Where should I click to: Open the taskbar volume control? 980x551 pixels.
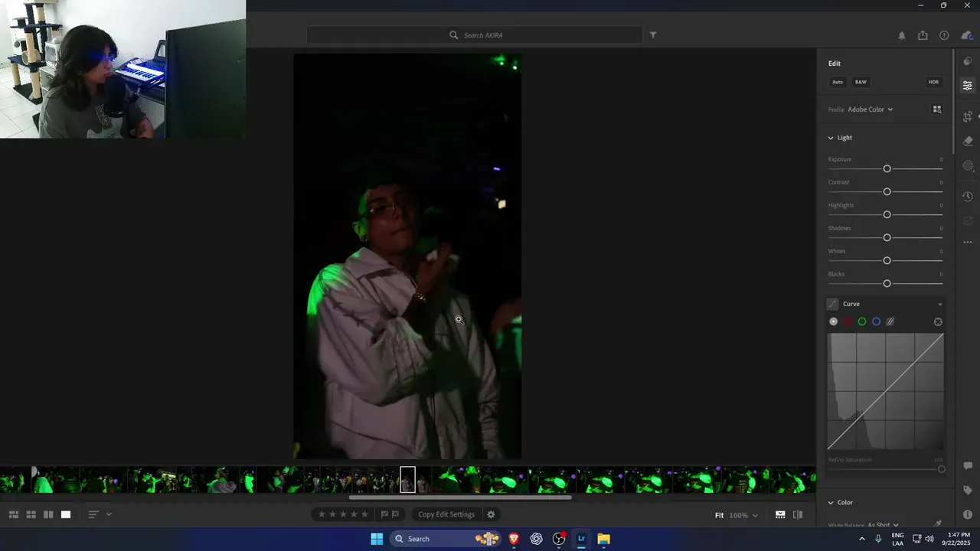pos(929,539)
